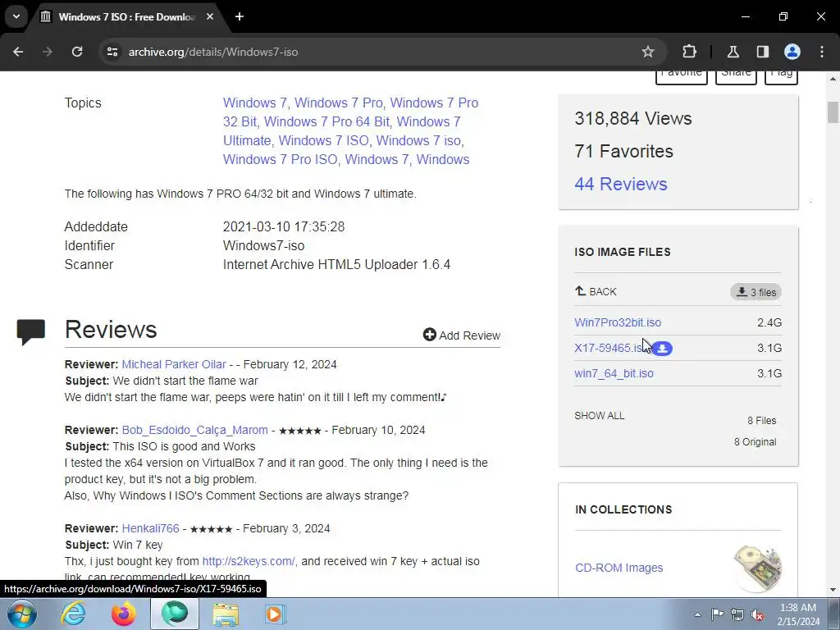Open the tab search dropdown arrow
Image resolution: width=840 pixels, height=630 pixels.
click(x=16, y=16)
